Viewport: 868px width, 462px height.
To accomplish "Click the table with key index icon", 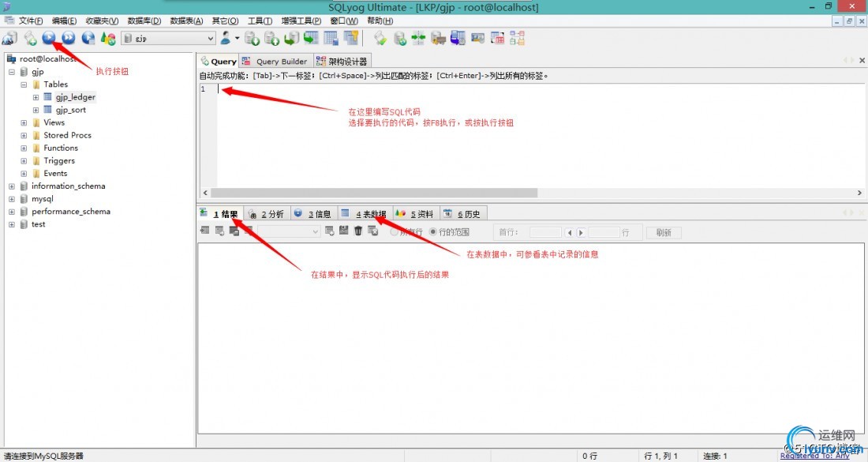I will click(x=351, y=38).
